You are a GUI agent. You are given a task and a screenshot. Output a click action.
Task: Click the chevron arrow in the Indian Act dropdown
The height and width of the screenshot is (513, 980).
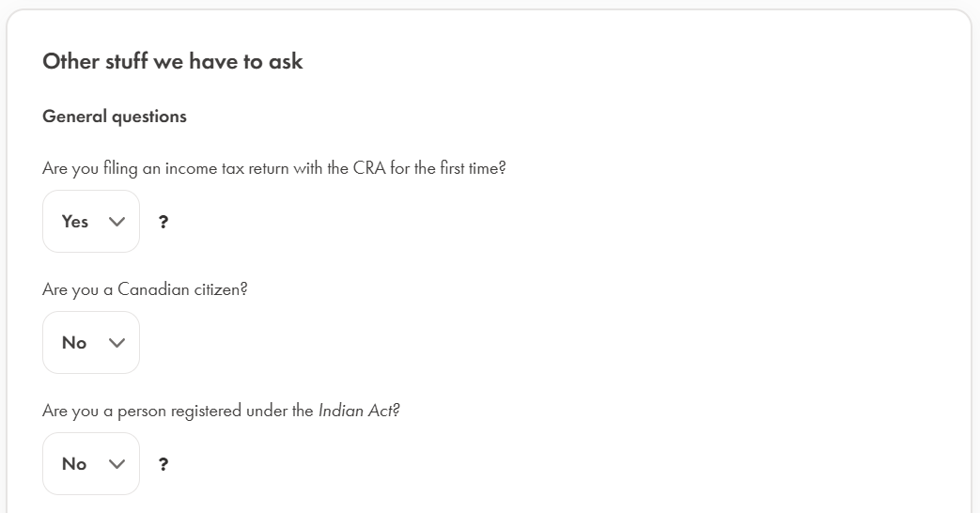pyautogui.click(x=117, y=464)
